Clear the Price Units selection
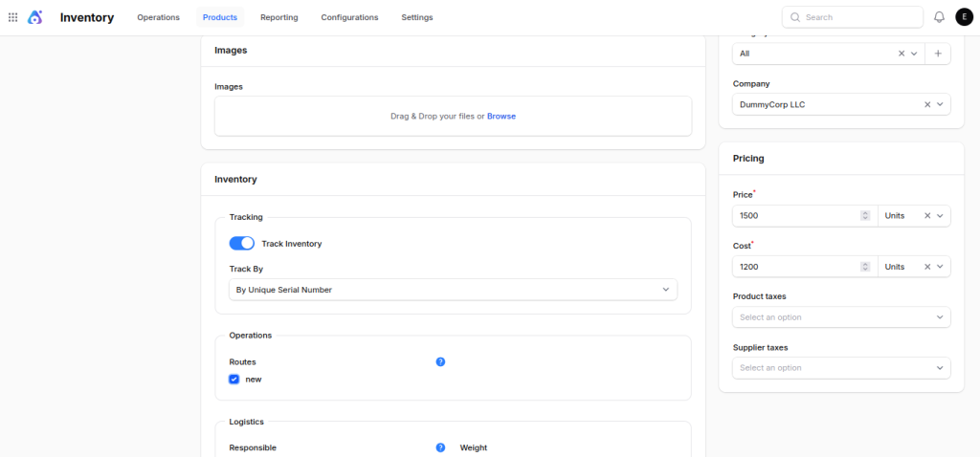Image resolution: width=980 pixels, height=457 pixels. tap(927, 215)
